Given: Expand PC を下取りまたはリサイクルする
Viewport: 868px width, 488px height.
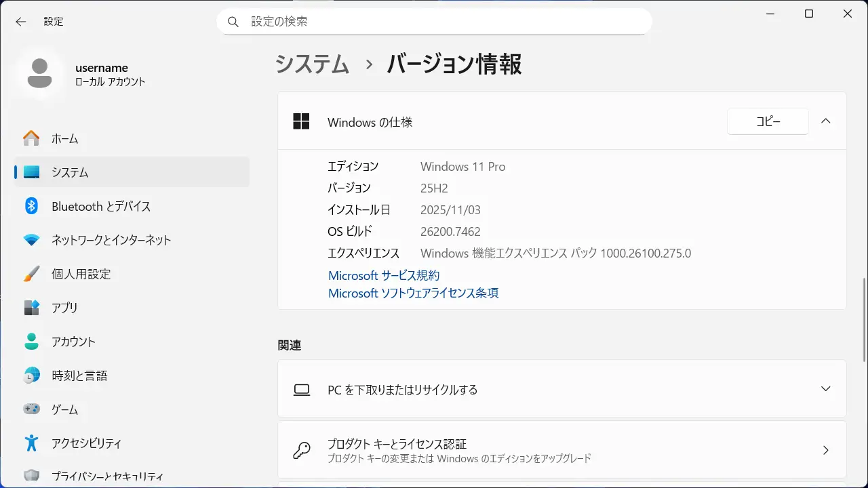Looking at the screenshot, I should pos(825,389).
